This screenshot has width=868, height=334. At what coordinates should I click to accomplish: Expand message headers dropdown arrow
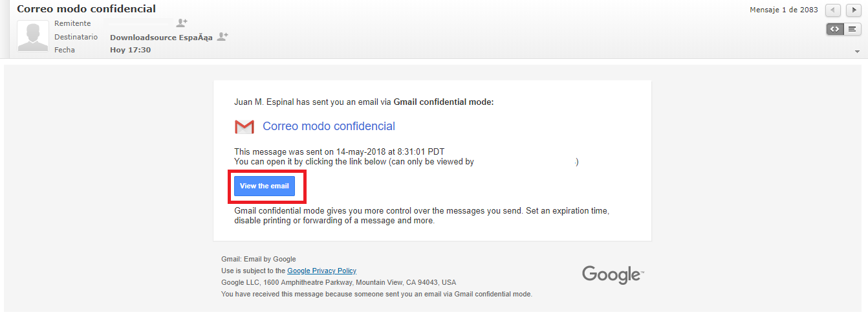coord(858,52)
